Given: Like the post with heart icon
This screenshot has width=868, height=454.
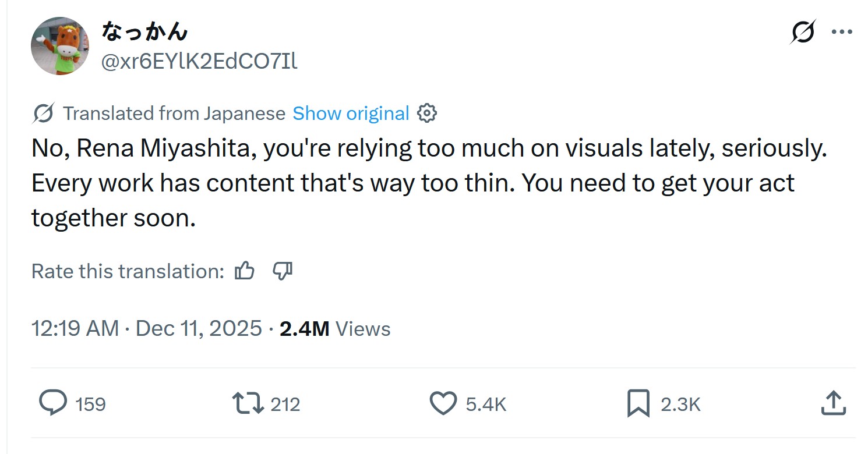Looking at the screenshot, I should (x=443, y=403).
